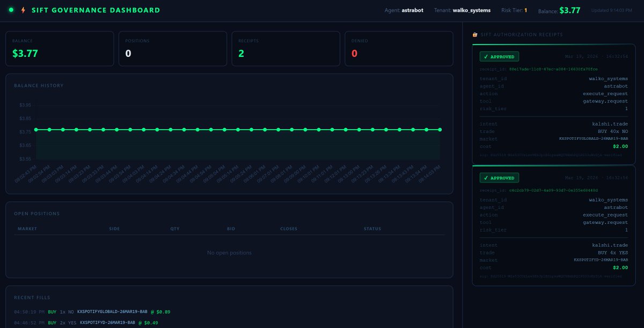This screenshot has height=328, width=644.
Task: Click the orange lightning bolt logo icon
Action: click(x=23, y=10)
